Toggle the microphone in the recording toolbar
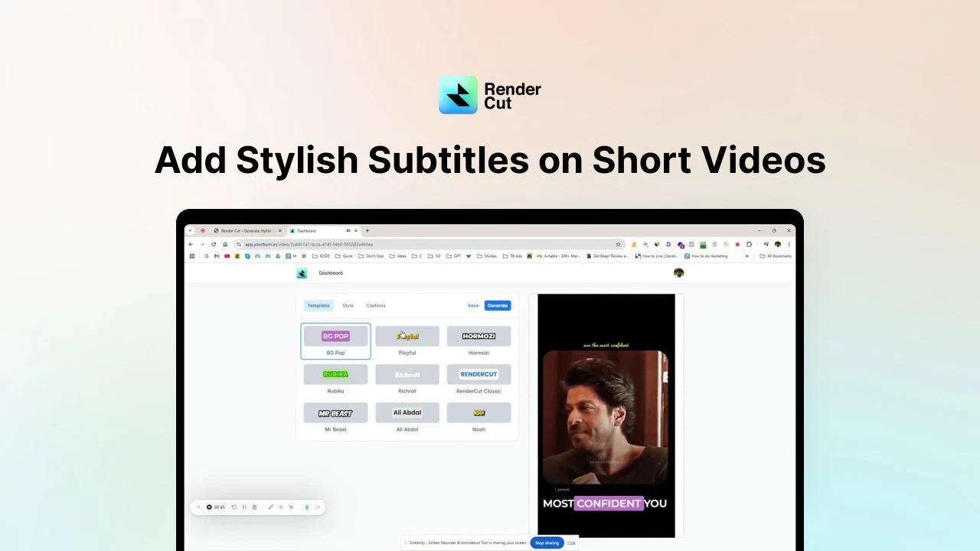980x551 pixels. pos(306,507)
